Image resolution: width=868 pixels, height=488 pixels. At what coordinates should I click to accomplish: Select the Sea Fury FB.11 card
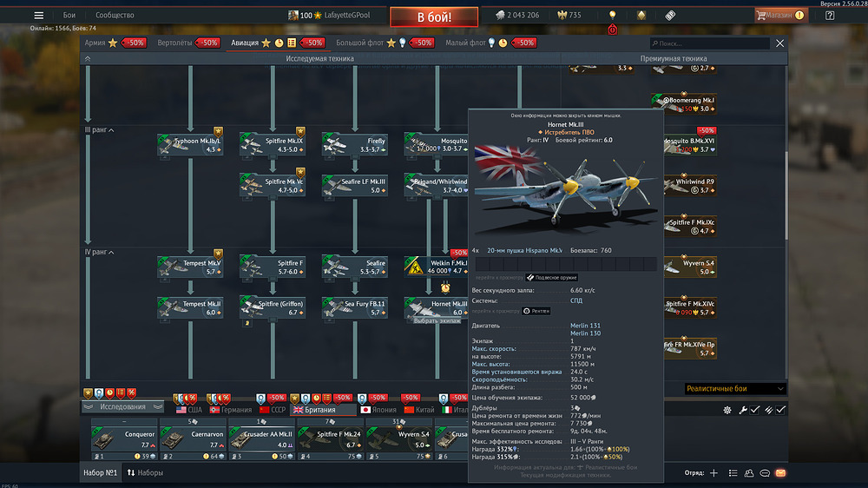(355, 308)
